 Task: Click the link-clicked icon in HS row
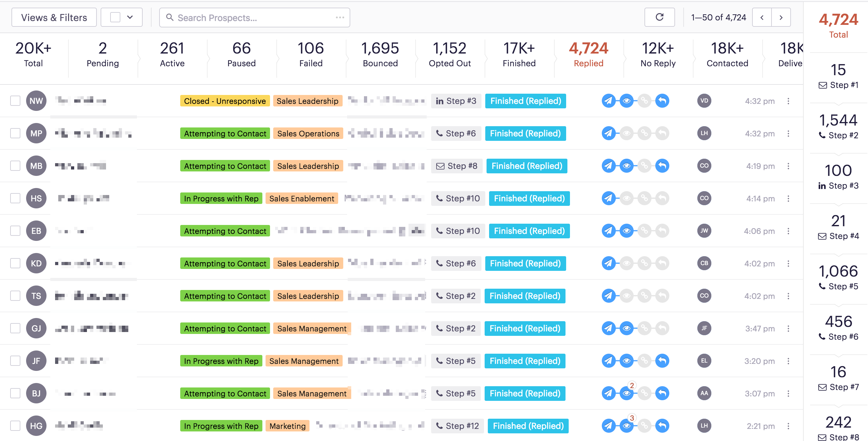[644, 198]
